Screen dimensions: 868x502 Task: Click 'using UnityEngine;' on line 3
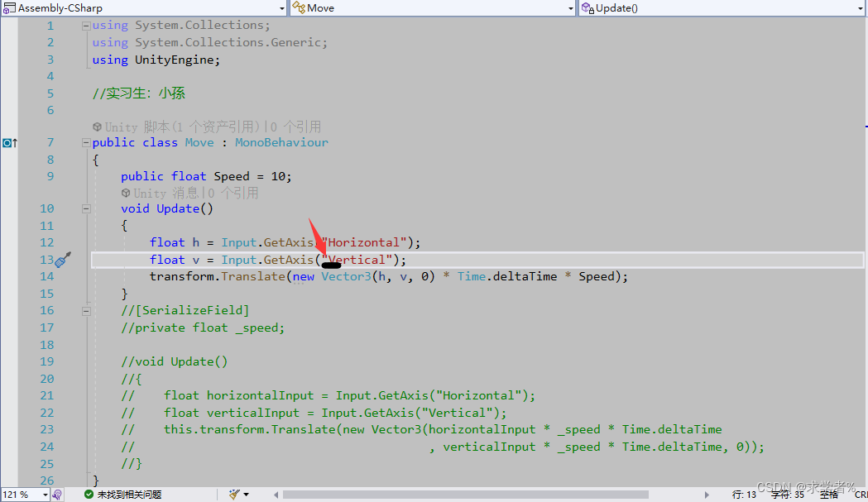[156, 60]
